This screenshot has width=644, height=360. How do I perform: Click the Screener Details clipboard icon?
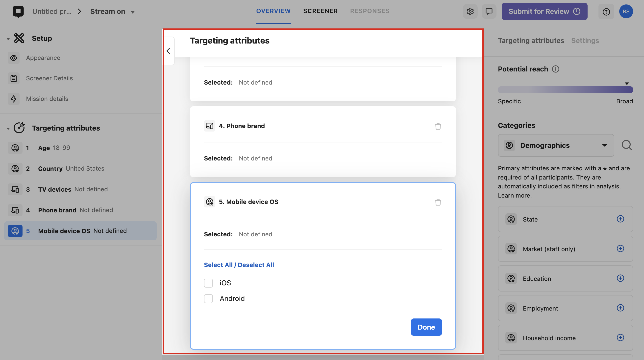tap(14, 78)
